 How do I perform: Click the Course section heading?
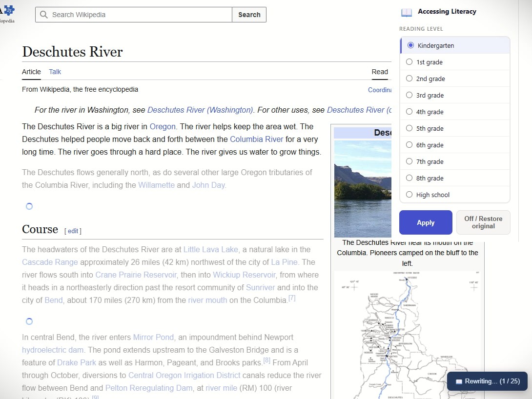(40, 230)
